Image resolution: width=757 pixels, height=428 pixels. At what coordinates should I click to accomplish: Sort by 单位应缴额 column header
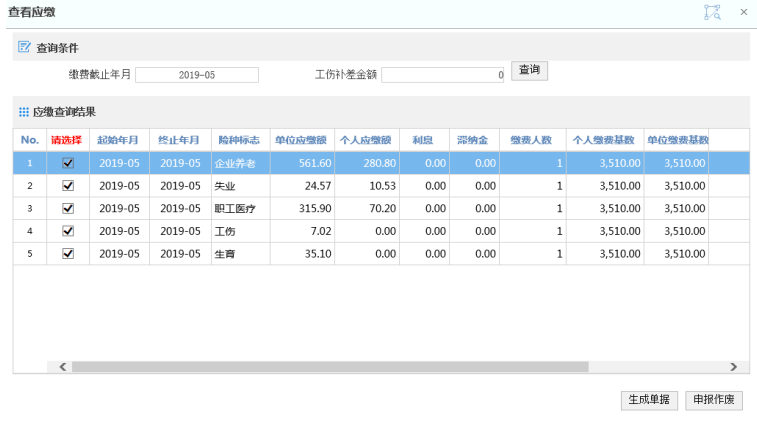301,140
